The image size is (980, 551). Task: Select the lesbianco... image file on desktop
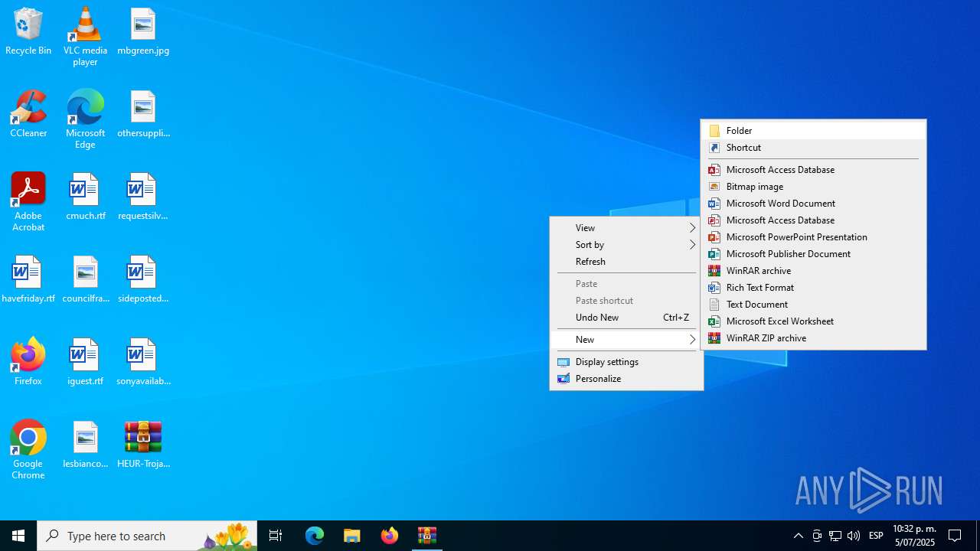click(x=85, y=445)
